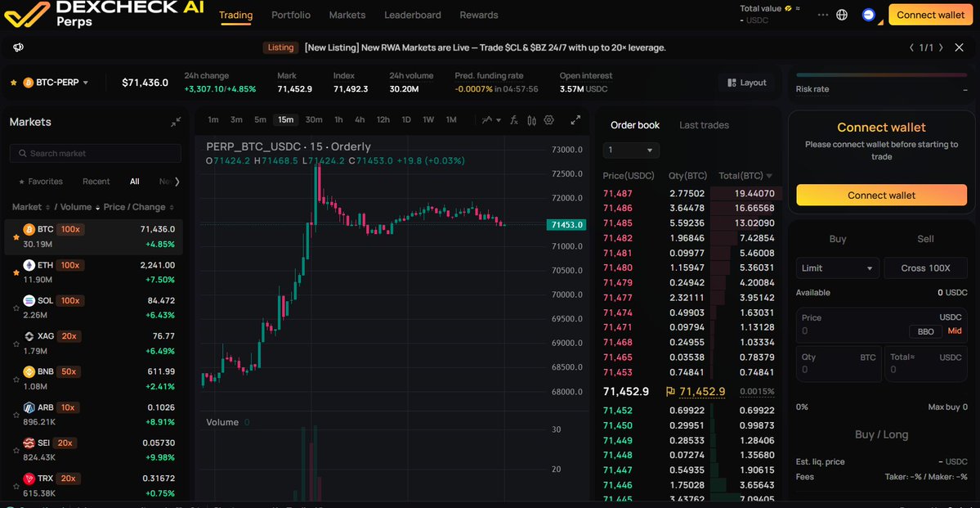Go to previous announcement arrow

point(912,47)
